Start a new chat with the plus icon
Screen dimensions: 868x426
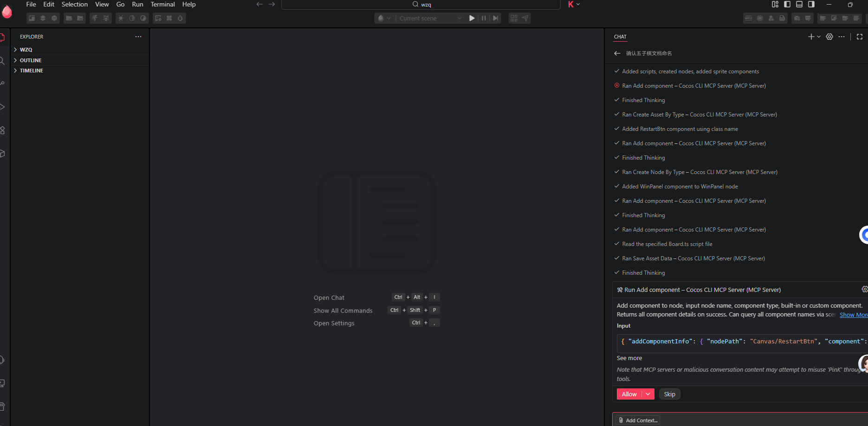pos(811,37)
